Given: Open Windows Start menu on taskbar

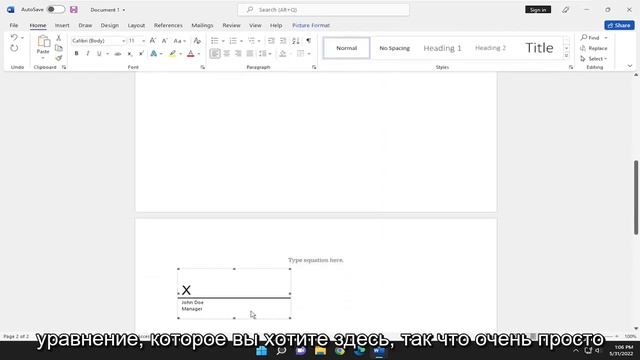Looking at the screenshot, I should 262,351.
